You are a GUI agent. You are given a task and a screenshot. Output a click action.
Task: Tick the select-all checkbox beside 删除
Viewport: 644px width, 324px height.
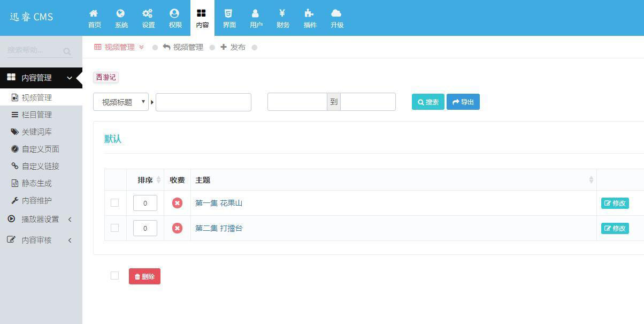(114, 275)
